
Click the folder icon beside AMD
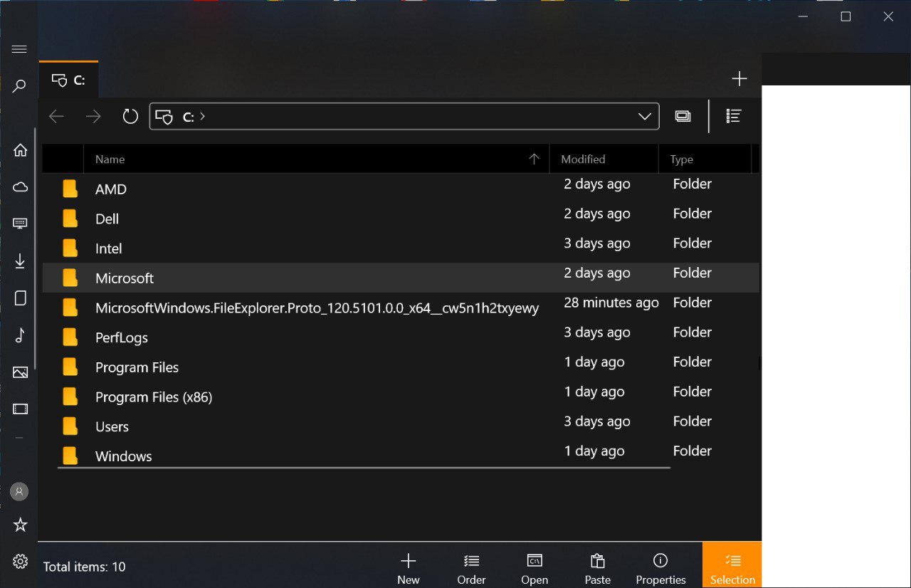70,189
